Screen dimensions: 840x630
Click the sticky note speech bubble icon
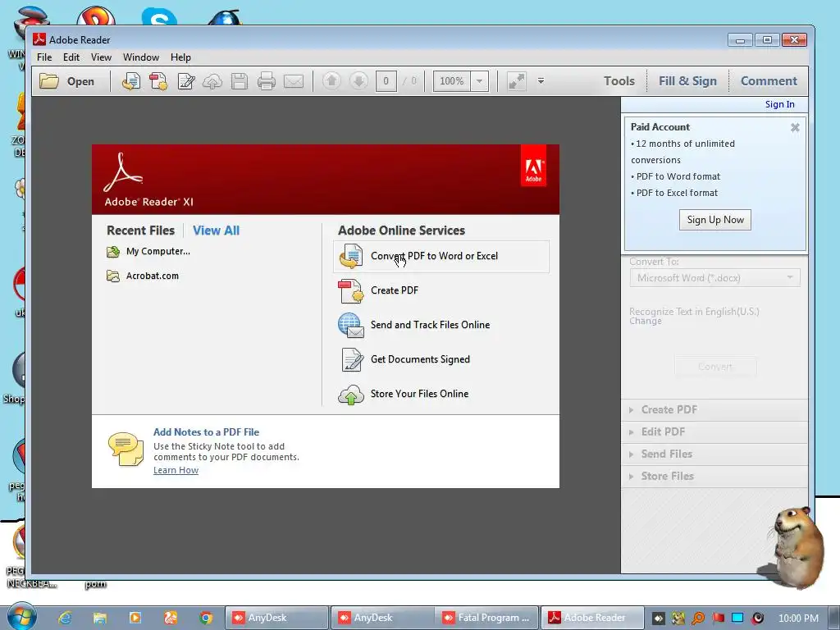tap(126, 449)
